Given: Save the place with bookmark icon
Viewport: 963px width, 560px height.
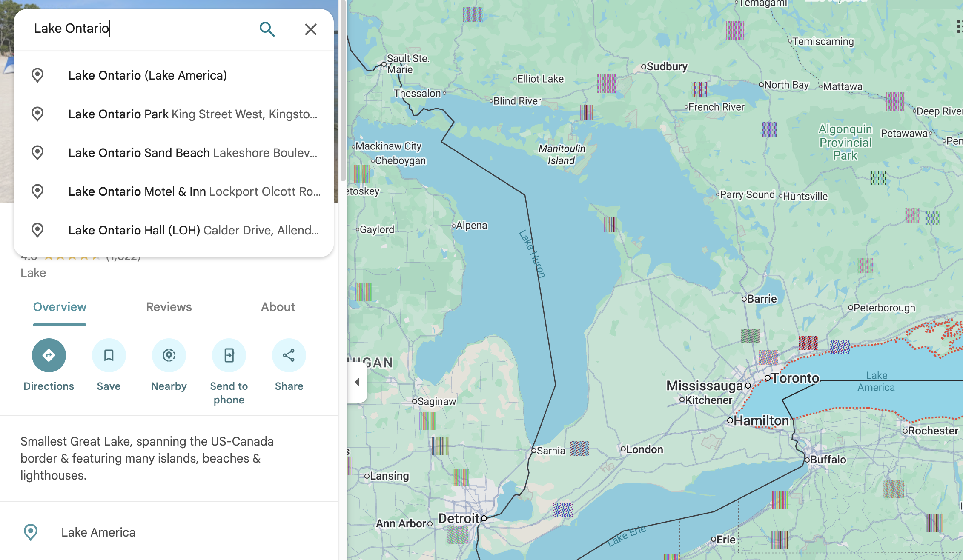Looking at the screenshot, I should click(x=109, y=355).
